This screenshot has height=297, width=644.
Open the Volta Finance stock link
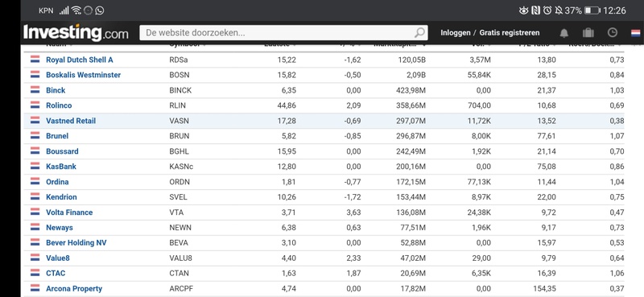pyautogui.click(x=69, y=212)
